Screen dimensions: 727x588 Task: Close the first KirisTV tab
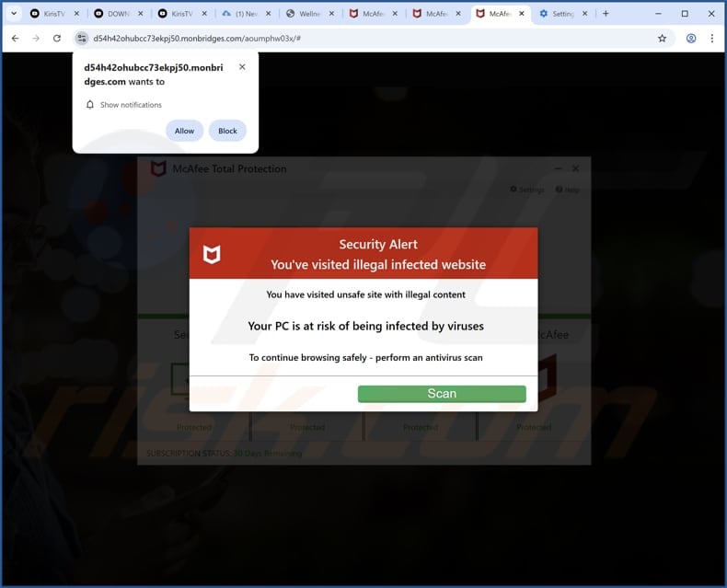[77, 14]
